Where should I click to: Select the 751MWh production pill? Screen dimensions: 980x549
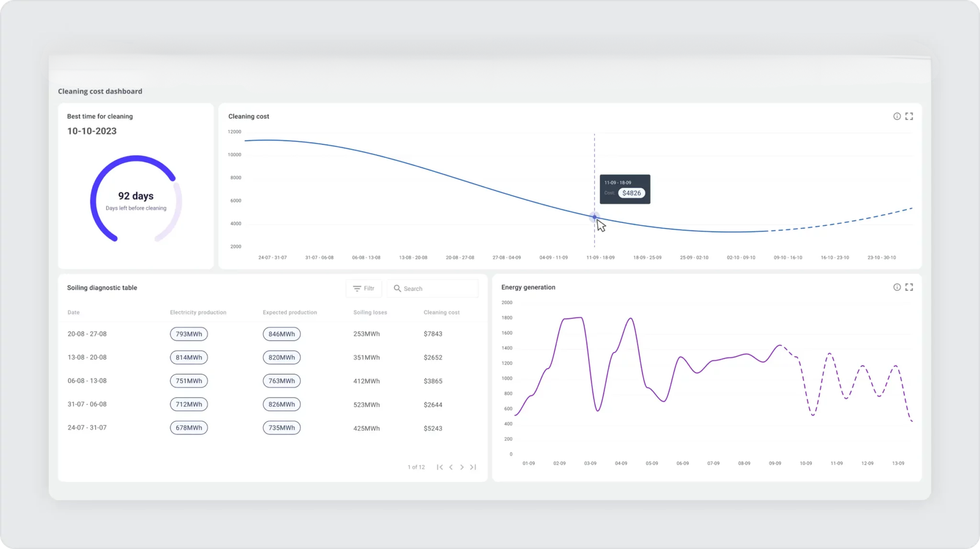coord(189,381)
